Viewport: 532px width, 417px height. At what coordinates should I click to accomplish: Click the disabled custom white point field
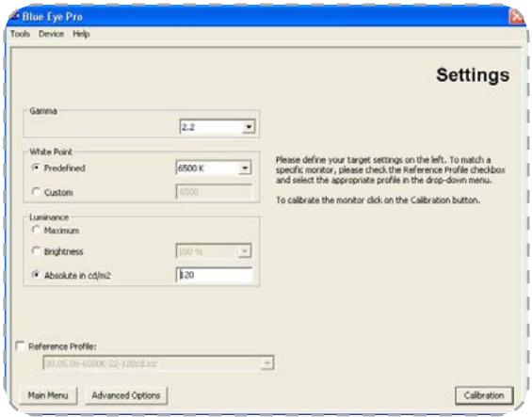pyautogui.click(x=214, y=192)
